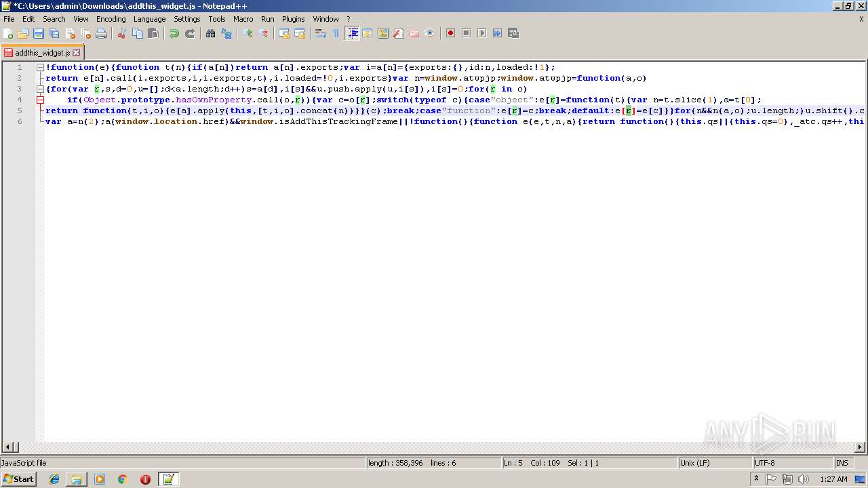This screenshot has height=488, width=868.
Task: Start macro recording with the red dot
Action: (450, 33)
